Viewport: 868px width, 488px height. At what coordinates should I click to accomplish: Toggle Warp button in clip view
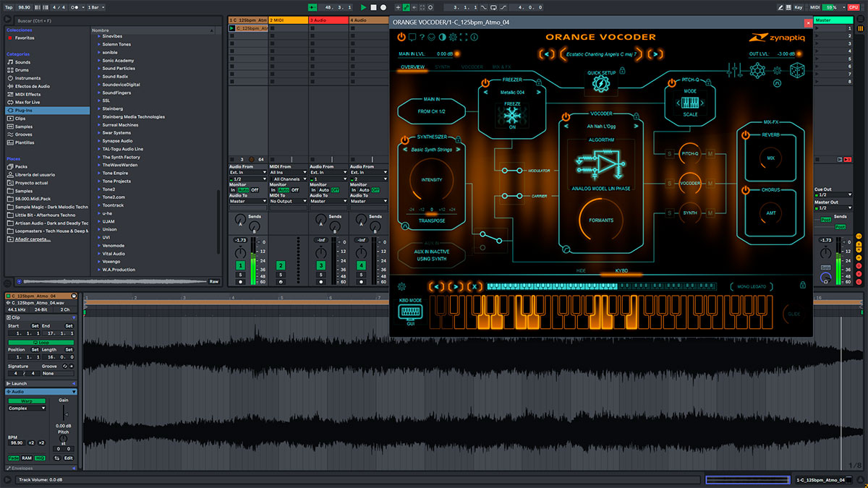(x=27, y=401)
